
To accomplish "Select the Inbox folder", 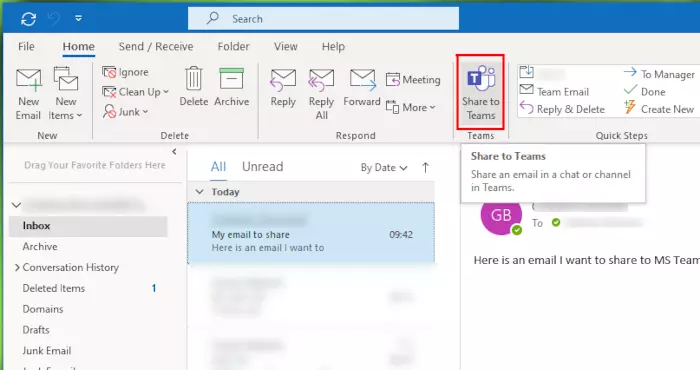I will (x=88, y=226).
